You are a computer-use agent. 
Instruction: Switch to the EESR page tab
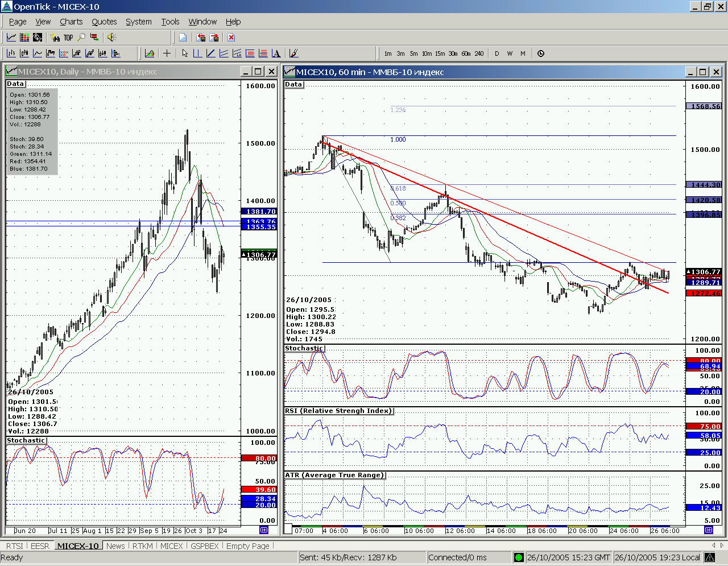point(40,546)
